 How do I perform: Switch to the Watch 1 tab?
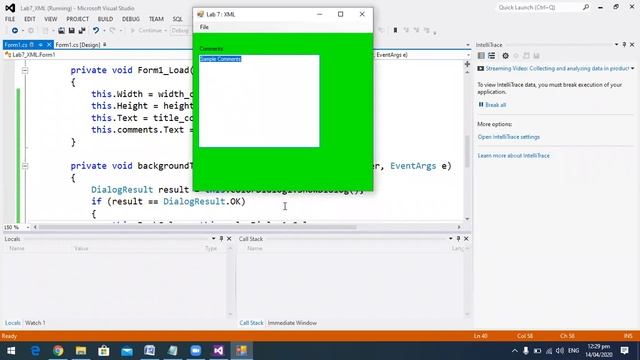(x=35, y=323)
